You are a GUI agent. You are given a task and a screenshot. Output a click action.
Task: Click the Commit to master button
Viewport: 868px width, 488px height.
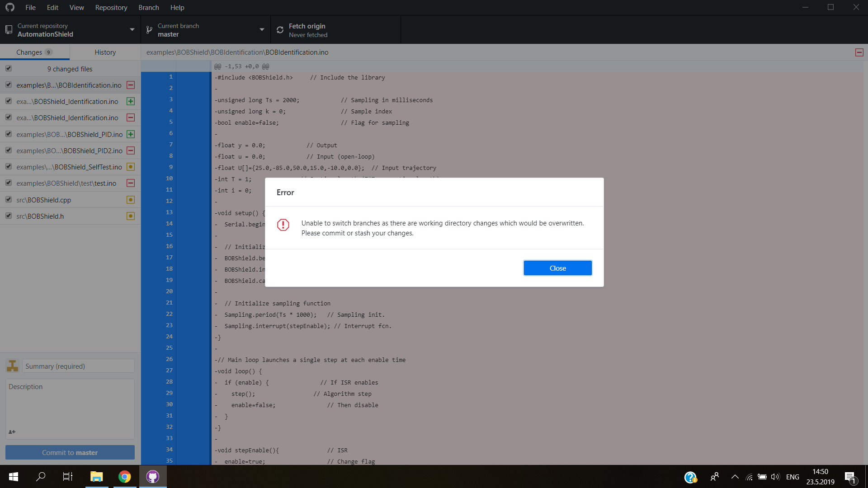tap(70, 452)
